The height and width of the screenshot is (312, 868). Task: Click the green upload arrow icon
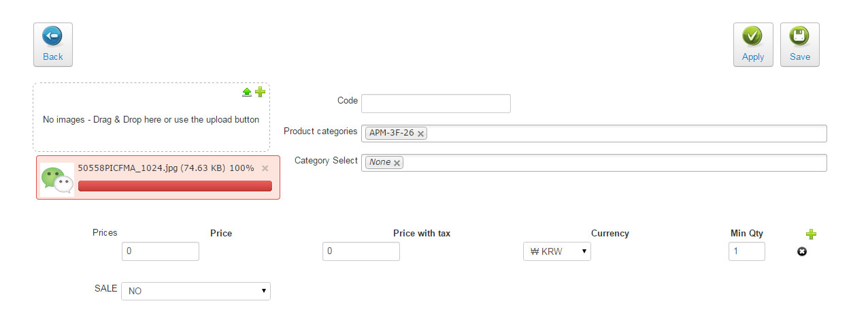247,92
